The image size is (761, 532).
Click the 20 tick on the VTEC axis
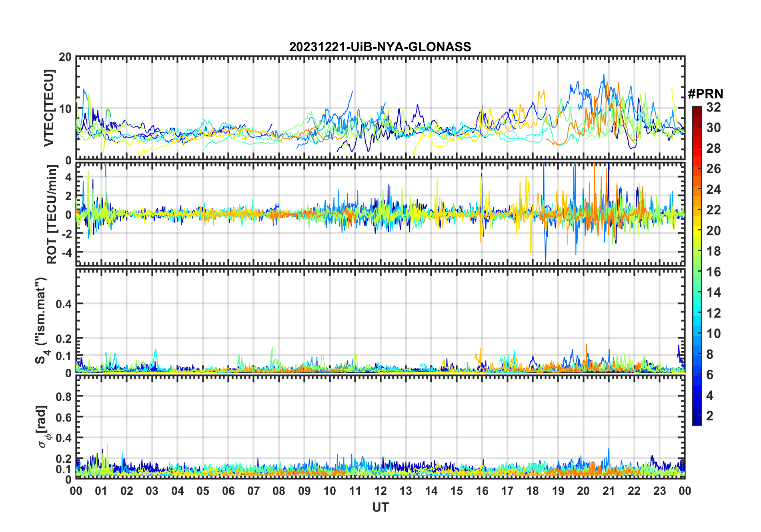click(65, 57)
